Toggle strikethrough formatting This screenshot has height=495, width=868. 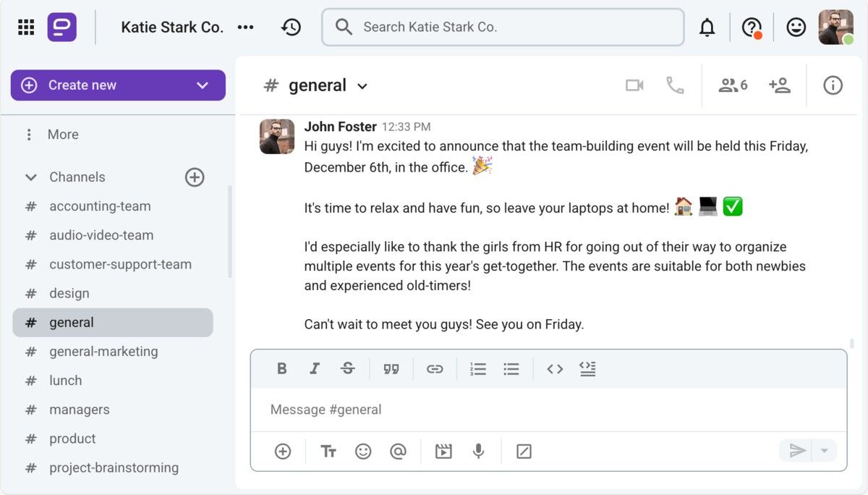(x=348, y=369)
